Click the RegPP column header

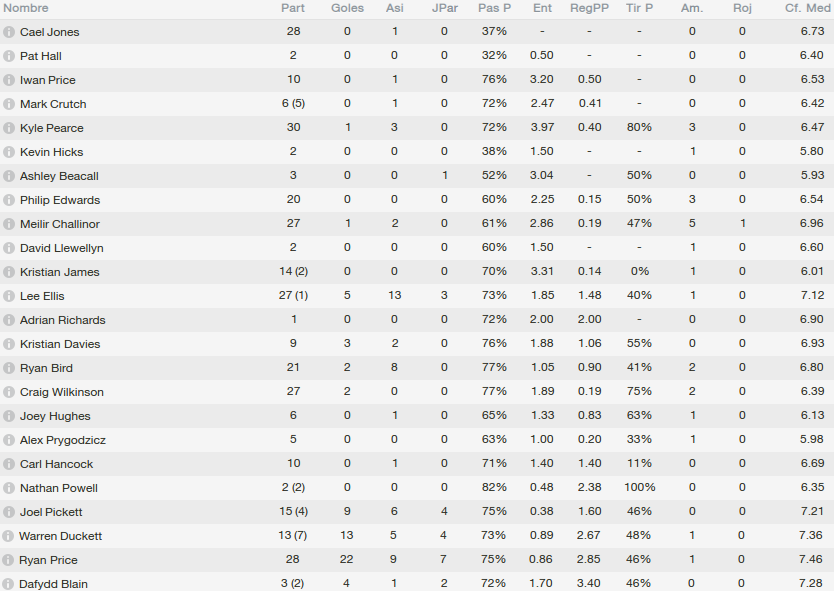coord(589,8)
